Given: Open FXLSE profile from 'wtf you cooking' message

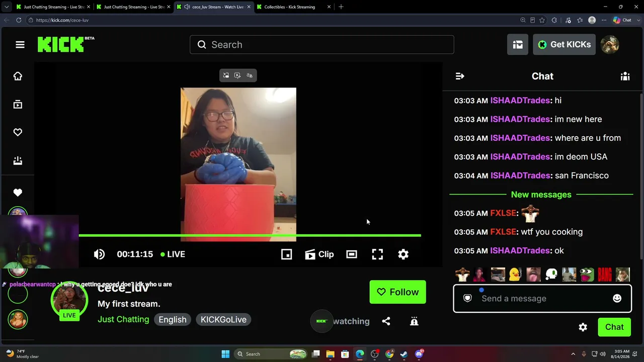Looking at the screenshot, I should point(504,232).
